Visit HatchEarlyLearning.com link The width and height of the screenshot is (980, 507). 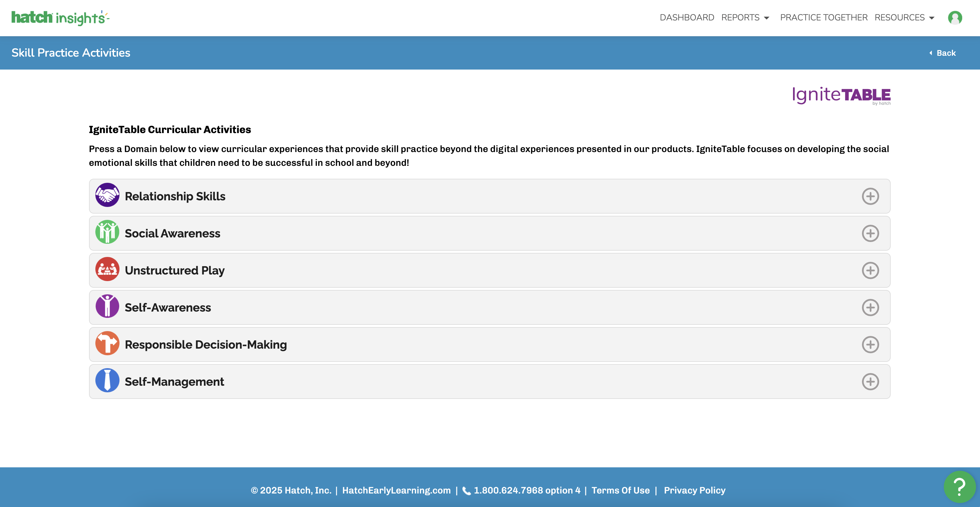396,490
